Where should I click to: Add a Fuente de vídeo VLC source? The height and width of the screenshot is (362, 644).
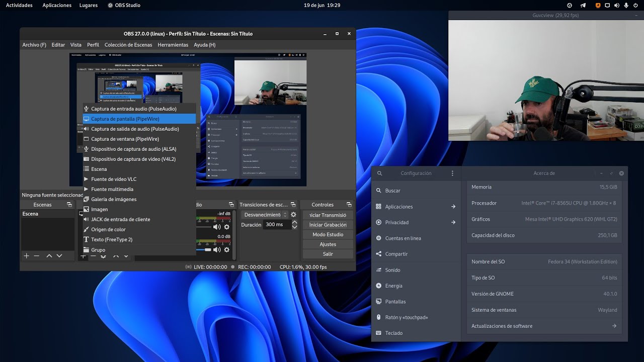[139, 179]
